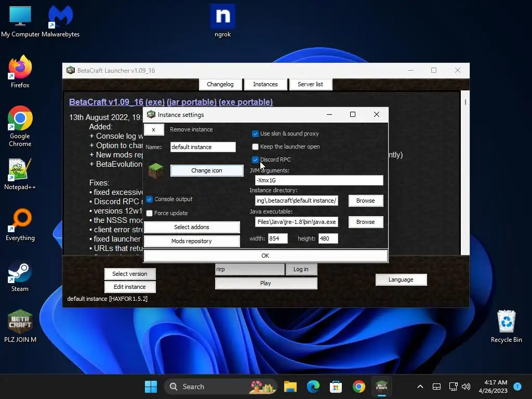This screenshot has height=399, width=532.
Task: Click the Play button
Action: 266,283
